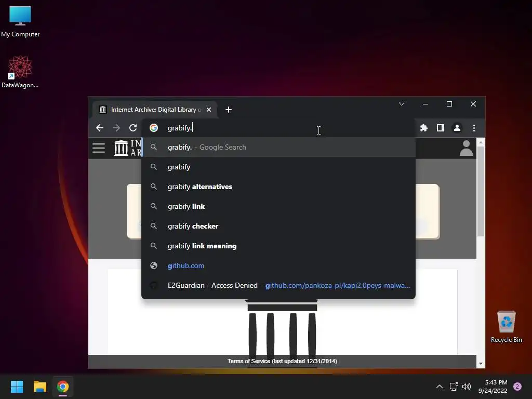The height and width of the screenshot is (399, 532).
Task: Maximize the Chrome window
Action: [x=449, y=104]
